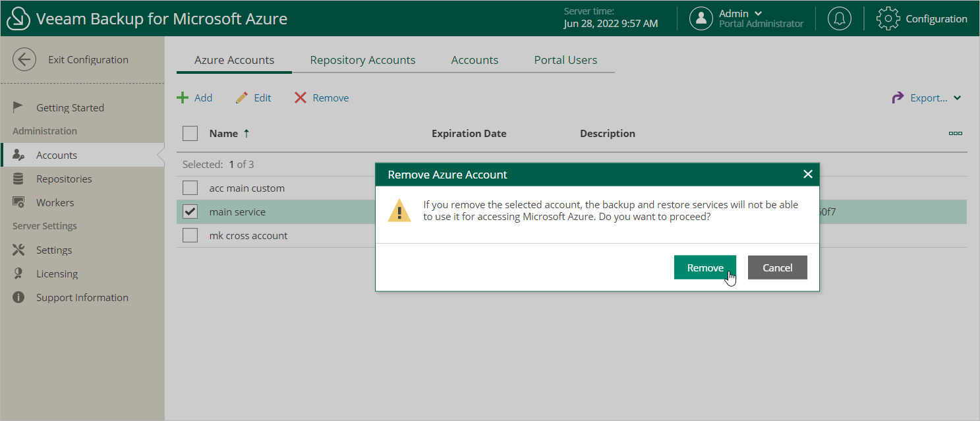Click the Getting Started flag icon

18,107
